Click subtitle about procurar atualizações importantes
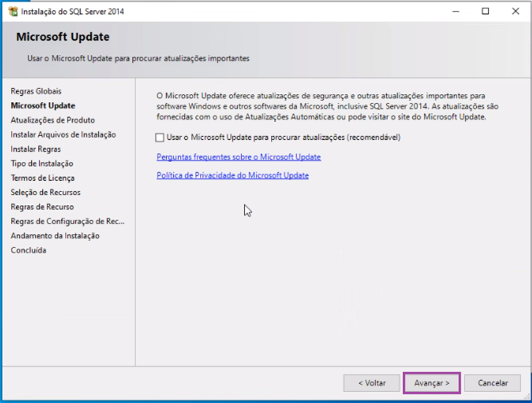532x403 pixels. (x=138, y=58)
